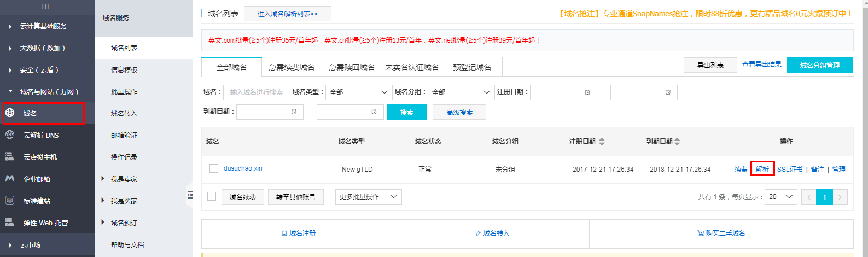Select page 1 in the pagination
This screenshot has height=257, width=868.
pos(824,197)
